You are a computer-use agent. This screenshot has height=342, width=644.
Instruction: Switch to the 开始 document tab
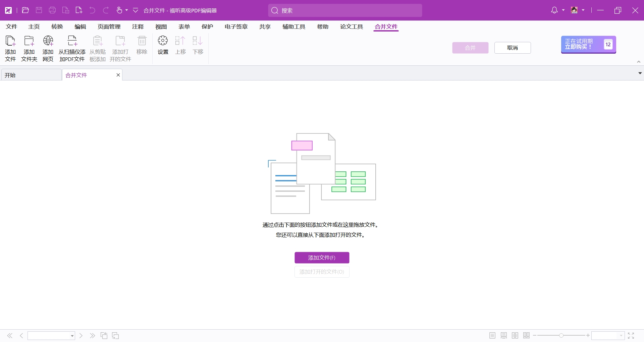(31, 75)
